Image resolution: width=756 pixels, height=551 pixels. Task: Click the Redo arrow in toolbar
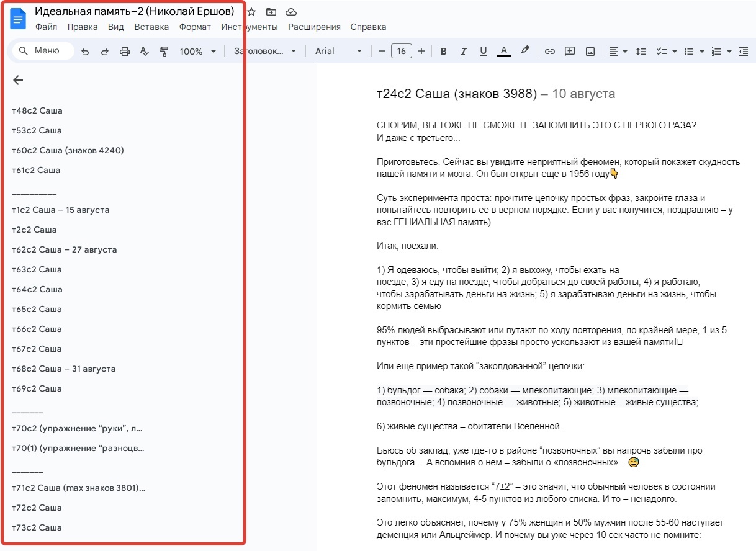[105, 52]
